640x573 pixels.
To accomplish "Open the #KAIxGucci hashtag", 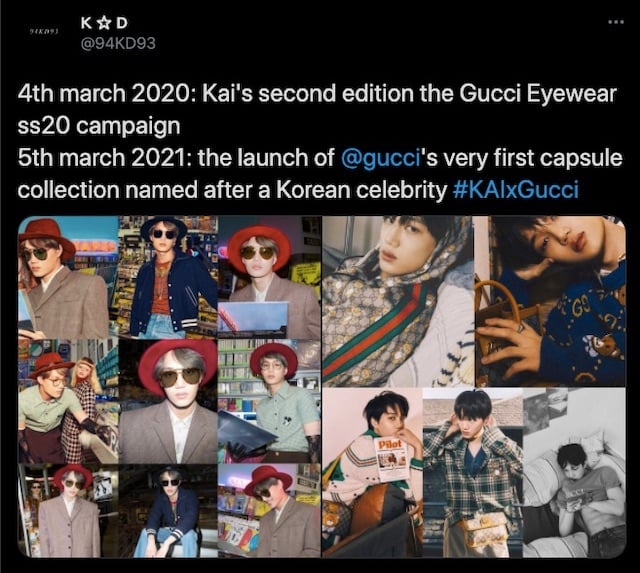I will [x=516, y=190].
